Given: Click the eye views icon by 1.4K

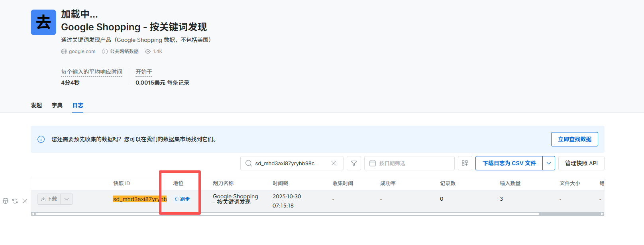Looking at the screenshot, I should [x=148, y=51].
